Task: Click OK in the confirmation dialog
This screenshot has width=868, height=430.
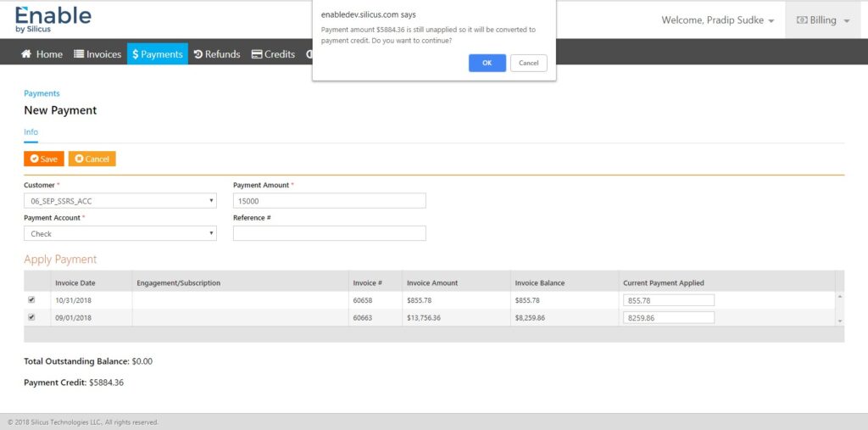Action: click(487, 63)
